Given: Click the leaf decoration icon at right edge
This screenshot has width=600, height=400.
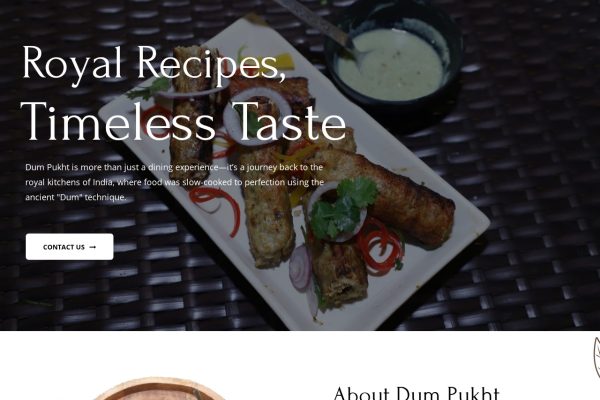Looking at the screenshot, I should tap(596, 359).
